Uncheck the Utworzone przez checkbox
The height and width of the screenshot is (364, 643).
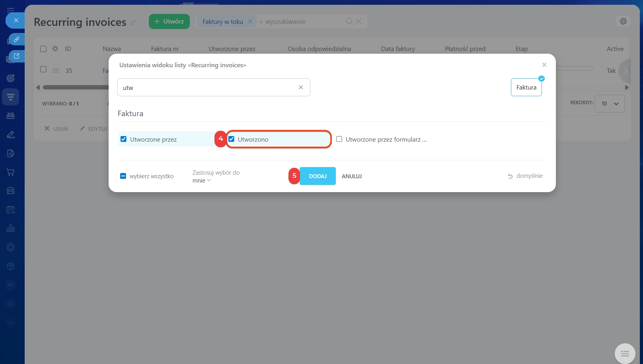[x=123, y=139]
